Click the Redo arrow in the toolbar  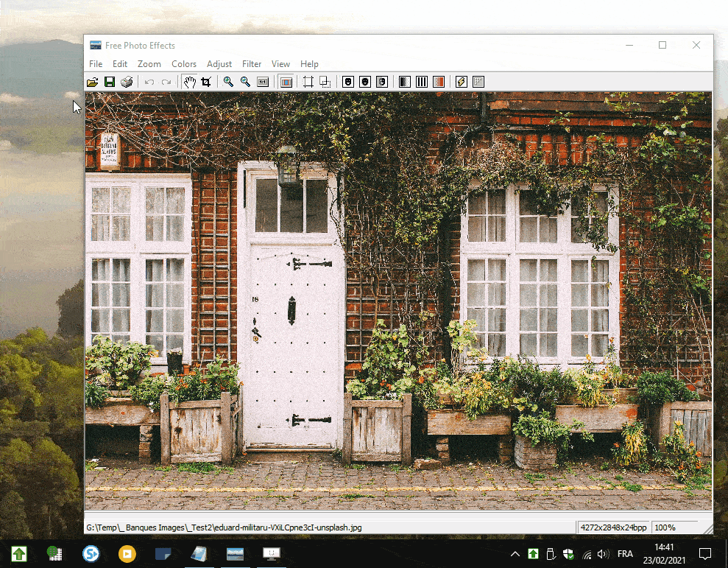pos(166,83)
